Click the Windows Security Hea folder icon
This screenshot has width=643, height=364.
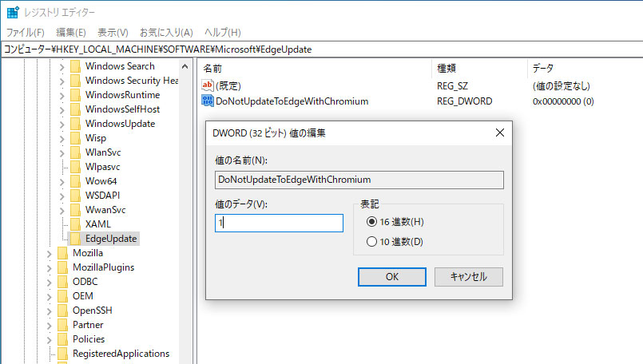click(x=75, y=81)
